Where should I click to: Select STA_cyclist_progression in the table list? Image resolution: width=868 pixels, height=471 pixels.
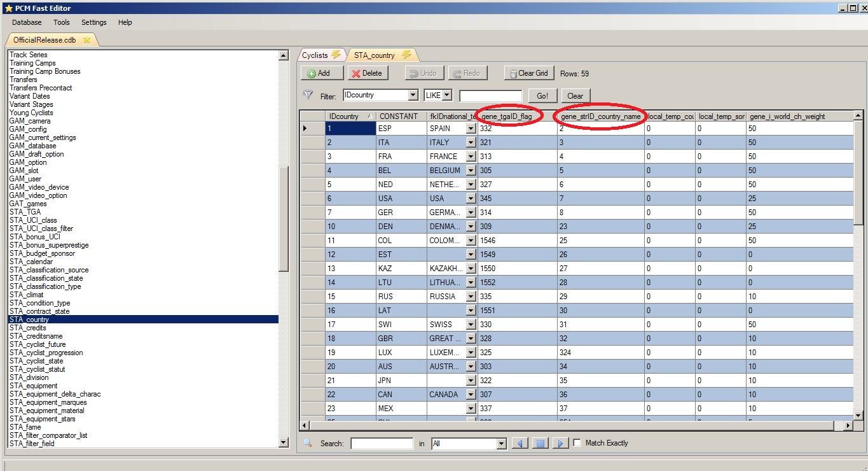pyautogui.click(x=46, y=353)
